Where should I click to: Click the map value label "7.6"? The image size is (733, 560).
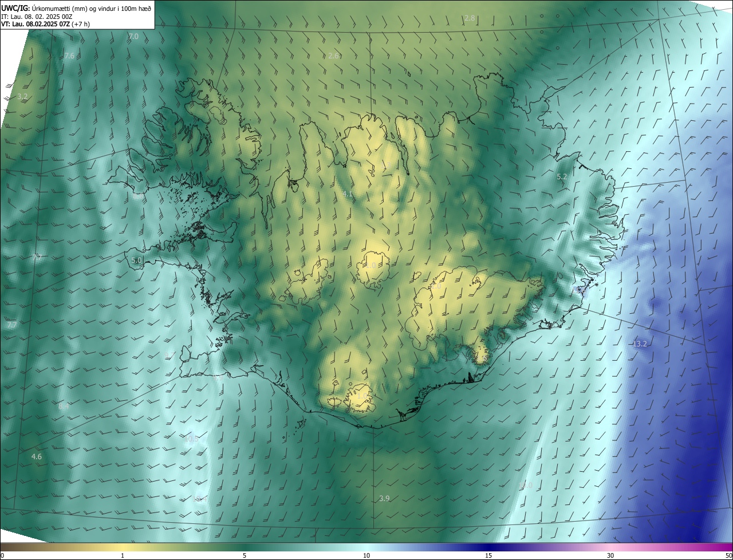(69, 56)
